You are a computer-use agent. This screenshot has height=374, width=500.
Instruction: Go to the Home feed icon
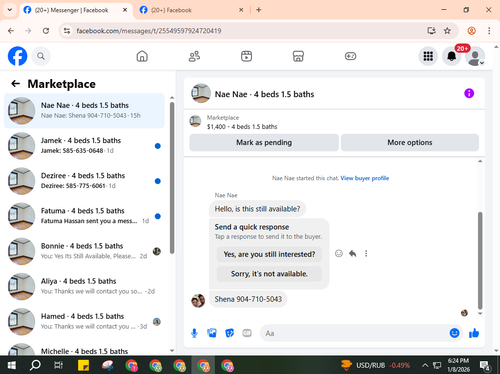(142, 56)
